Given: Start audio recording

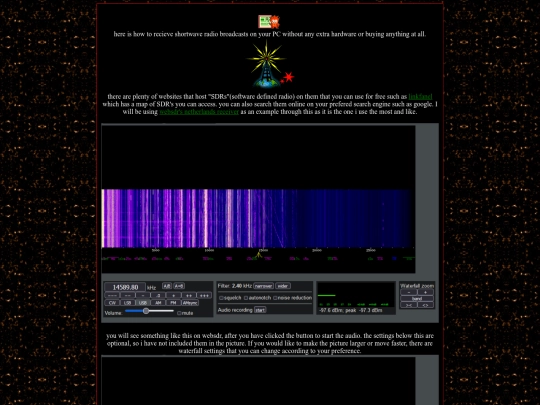Looking at the screenshot, I should pos(260,310).
